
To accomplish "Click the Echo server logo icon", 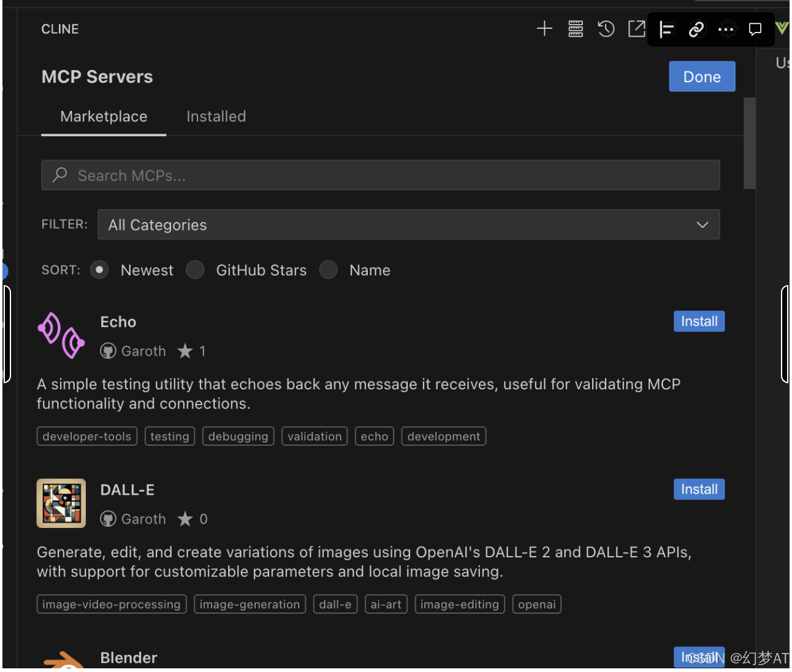I will tap(61, 335).
